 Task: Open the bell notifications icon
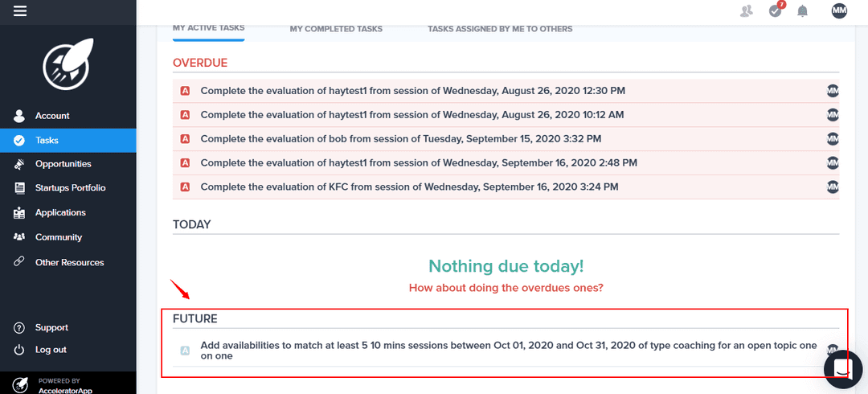coord(802,11)
